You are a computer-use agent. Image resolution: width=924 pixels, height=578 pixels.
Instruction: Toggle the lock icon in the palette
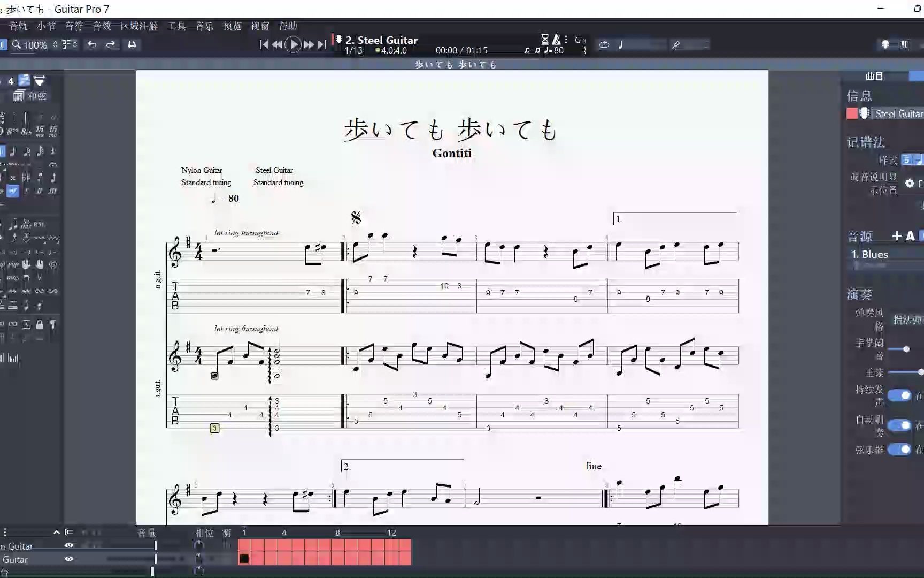point(40,324)
